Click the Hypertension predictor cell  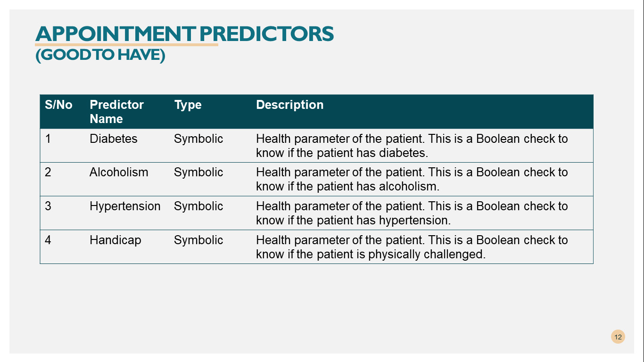(x=125, y=206)
